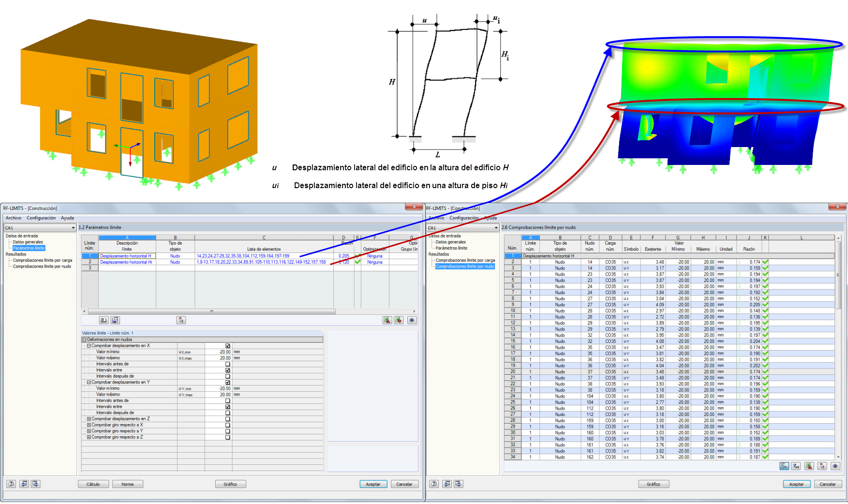Click Gráfico button in right window
This screenshot has width=848, height=504.
coord(654,484)
